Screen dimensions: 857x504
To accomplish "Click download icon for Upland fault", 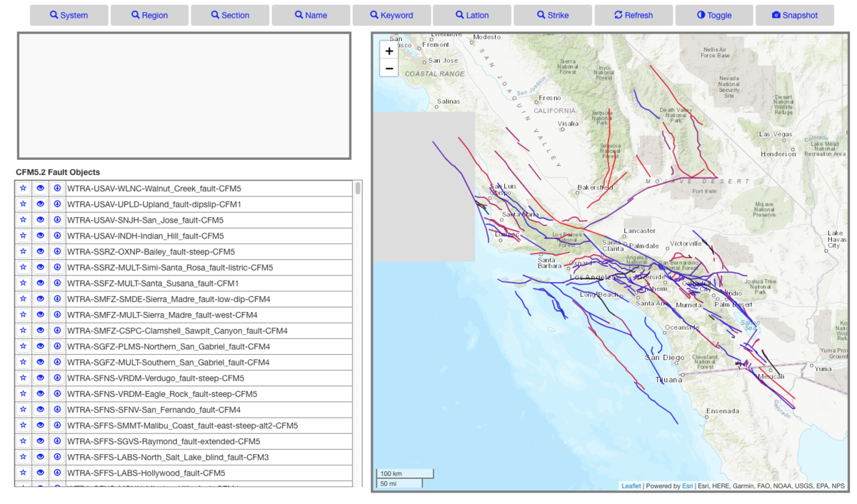I will point(57,204).
